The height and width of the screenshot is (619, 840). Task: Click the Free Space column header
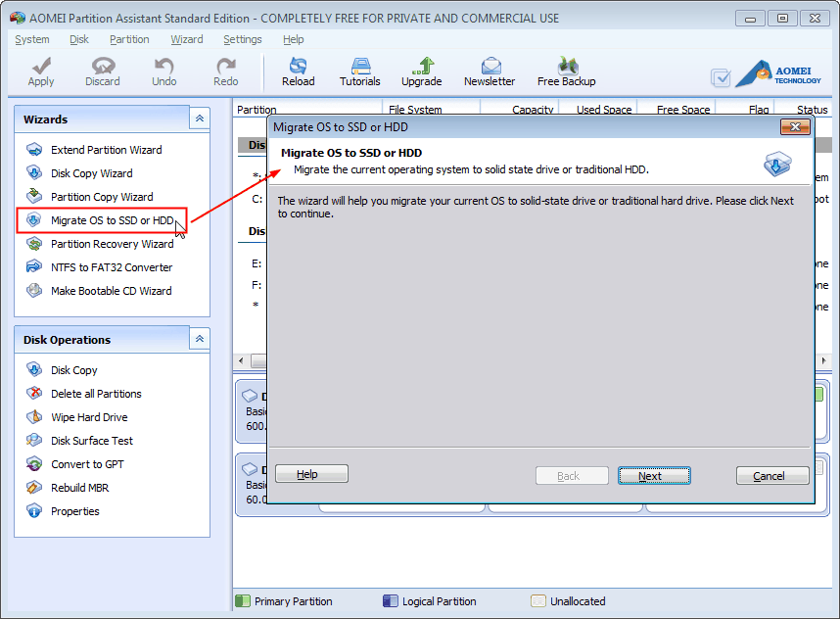683,108
